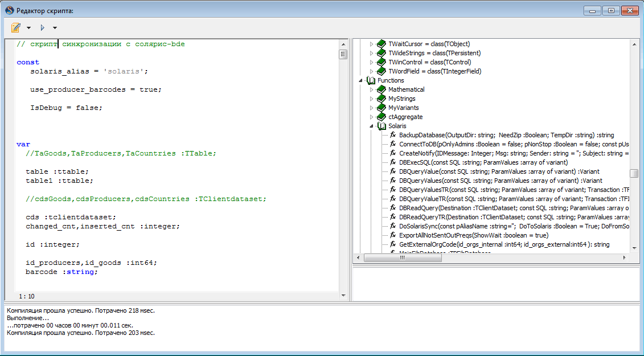Click fx icon of ExportAllNotSentOutPreqs function

click(x=393, y=235)
